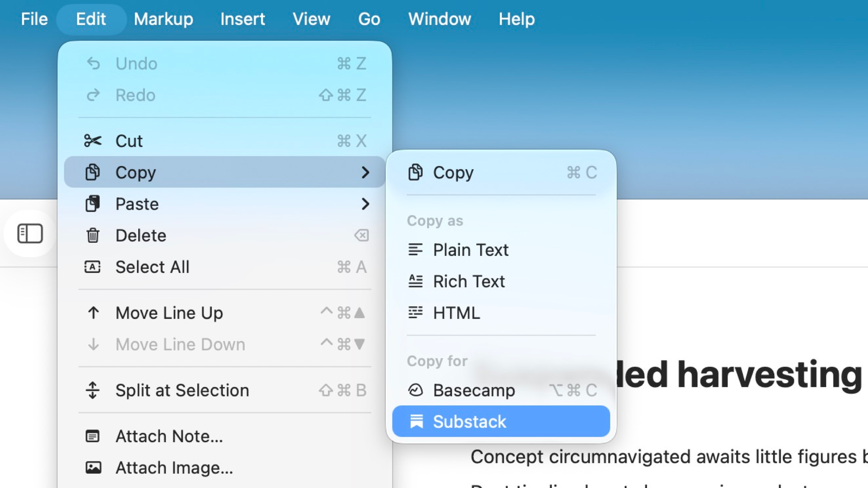868x488 pixels.
Task: Click the Copy pages icon
Action: point(93,172)
